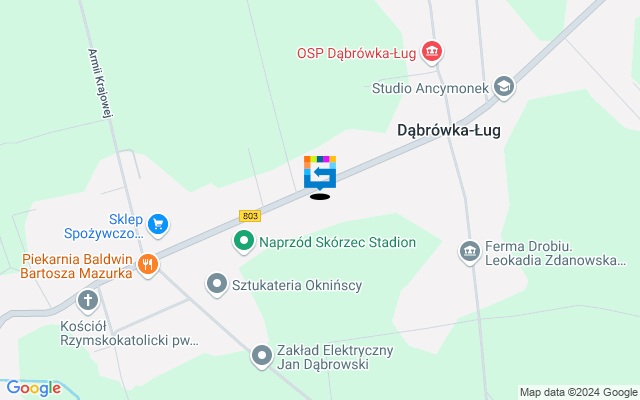This screenshot has height=400, width=640.
Task: Click the Ferma Drobiu museum-style marker
Action: 470,252
